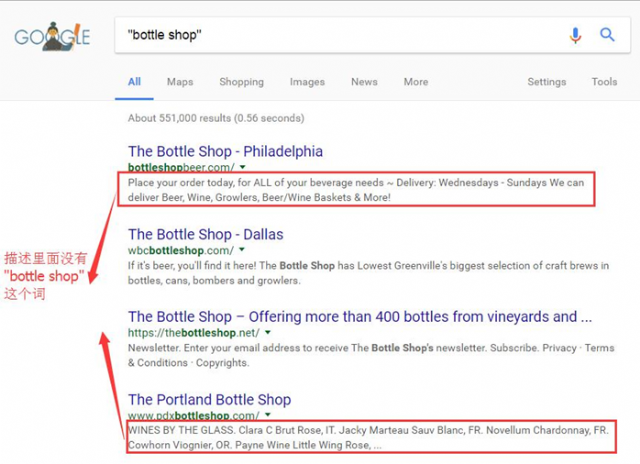Viewport: 640px width, 464px height.
Task: Switch to the Maps tab
Action: pyautogui.click(x=180, y=82)
